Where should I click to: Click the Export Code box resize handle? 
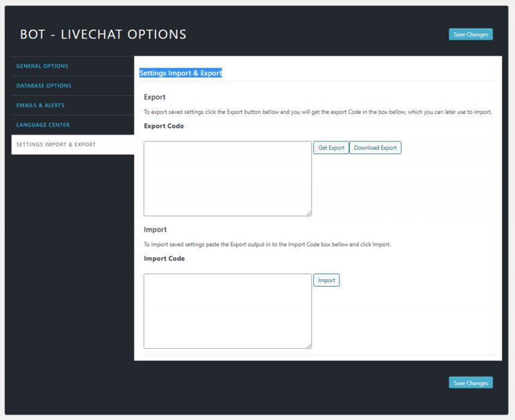point(309,214)
